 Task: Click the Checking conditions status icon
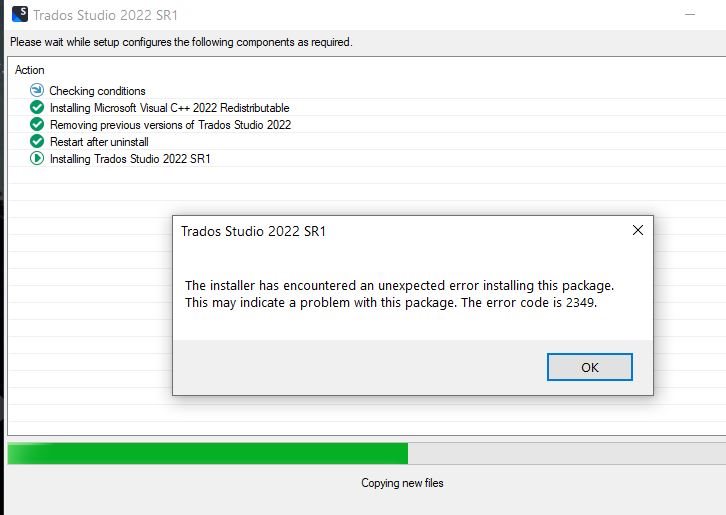(x=37, y=90)
